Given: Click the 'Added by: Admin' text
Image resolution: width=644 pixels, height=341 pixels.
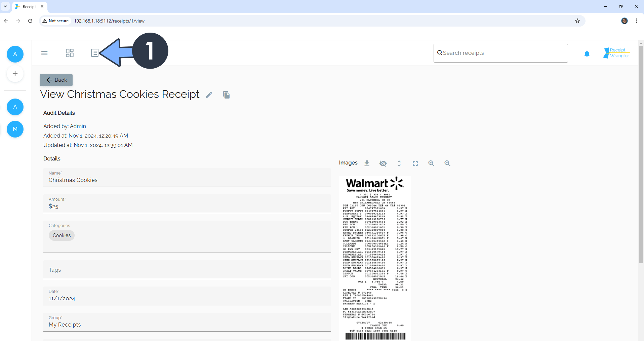Looking at the screenshot, I should 65,126.
